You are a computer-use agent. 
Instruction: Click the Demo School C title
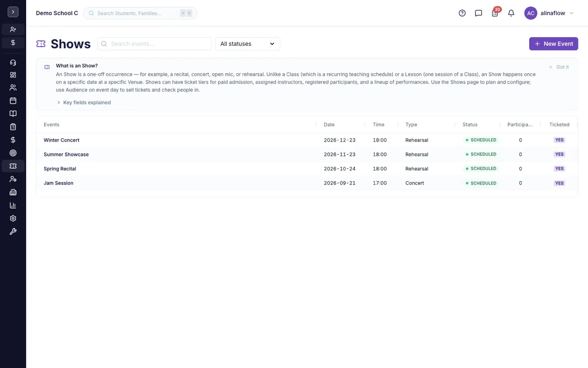[x=57, y=13]
